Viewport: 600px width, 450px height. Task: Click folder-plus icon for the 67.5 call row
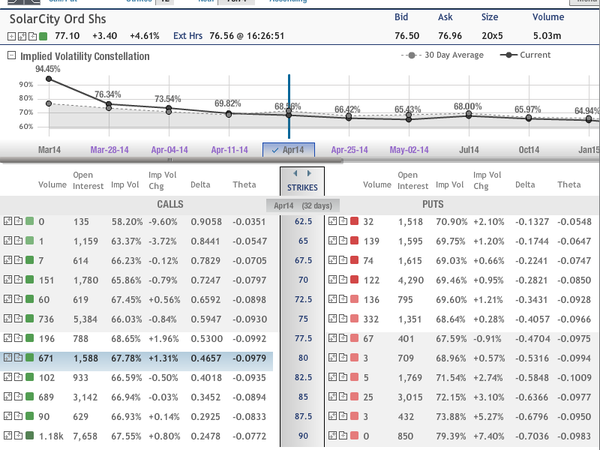click(18, 260)
